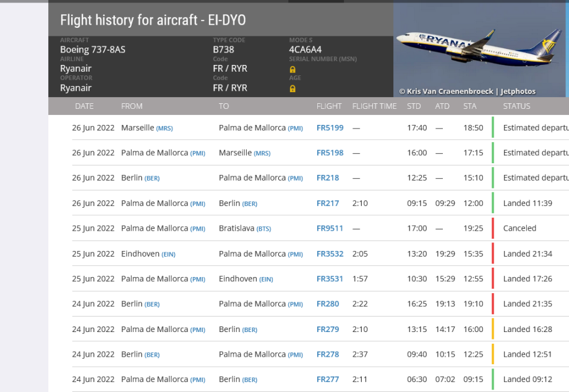This screenshot has width=569, height=392.
Task: Click flight number FR280
Action: 328,304
